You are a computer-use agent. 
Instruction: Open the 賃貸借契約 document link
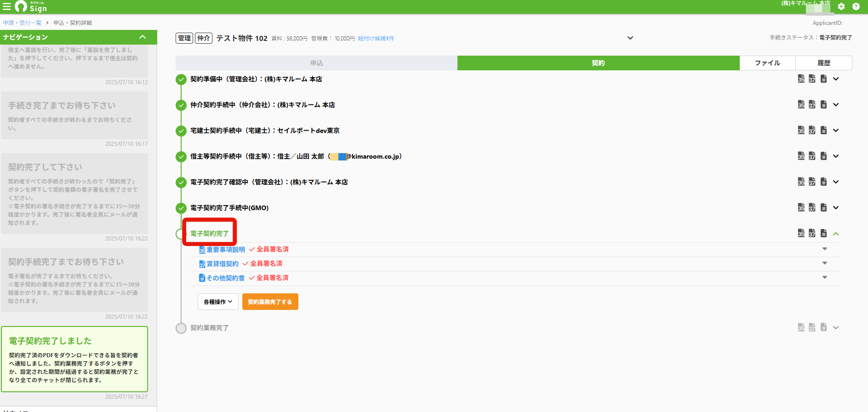coord(222,264)
